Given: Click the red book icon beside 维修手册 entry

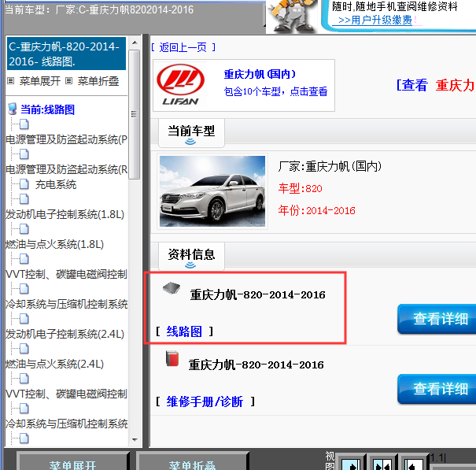Looking at the screenshot, I should (x=171, y=360).
